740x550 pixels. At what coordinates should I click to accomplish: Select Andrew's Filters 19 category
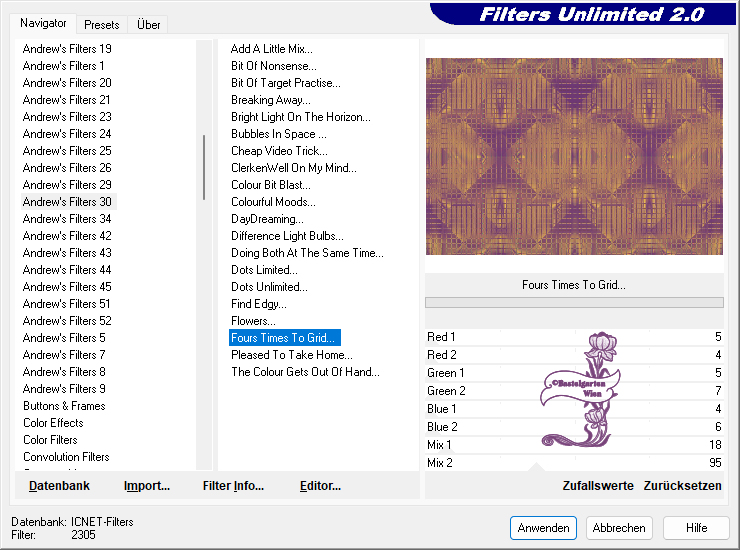coord(67,49)
